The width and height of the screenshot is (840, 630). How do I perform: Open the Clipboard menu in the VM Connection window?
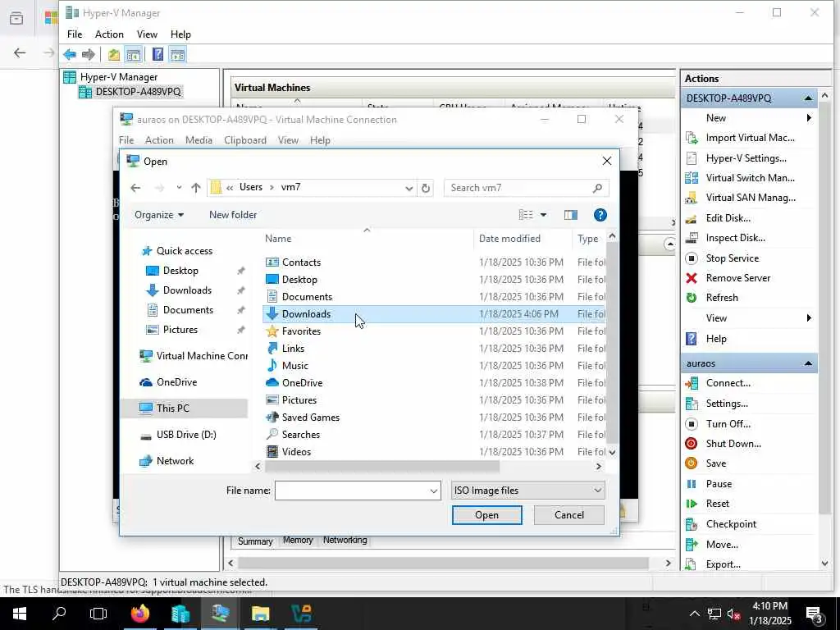coord(244,140)
